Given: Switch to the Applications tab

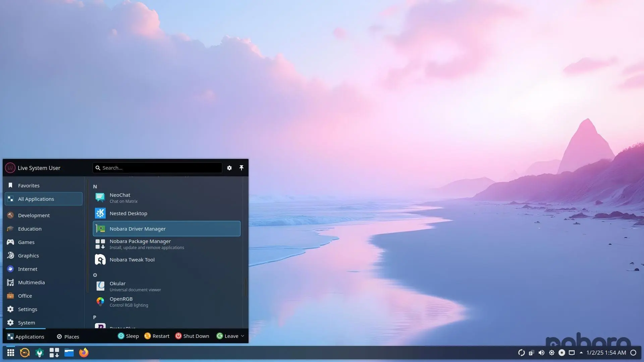Looking at the screenshot, I should coord(26,336).
